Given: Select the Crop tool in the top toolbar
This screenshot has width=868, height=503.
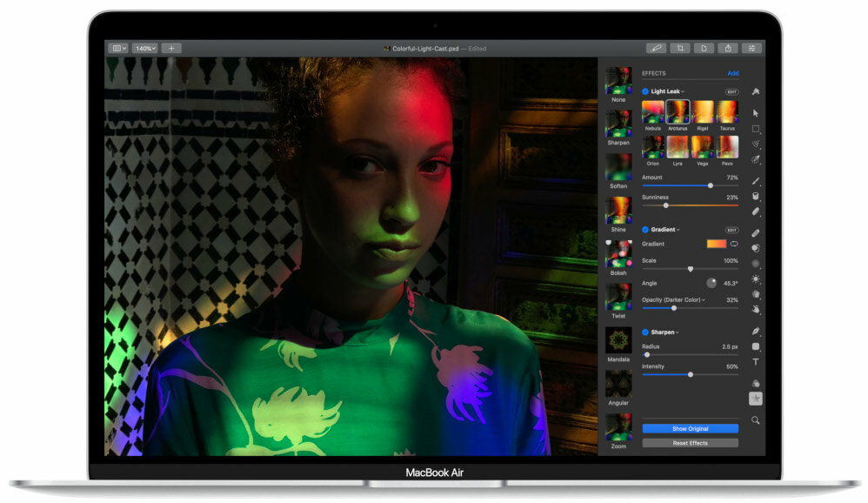Looking at the screenshot, I should click(681, 48).
